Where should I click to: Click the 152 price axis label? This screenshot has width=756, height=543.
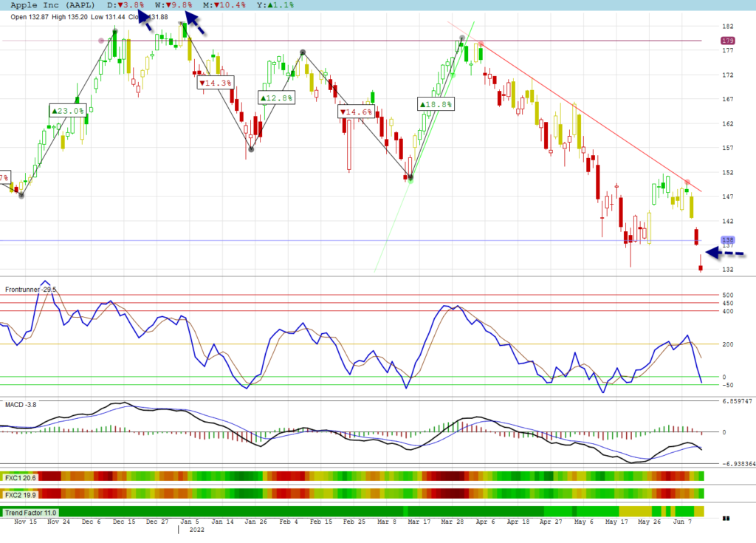(727, 172)
